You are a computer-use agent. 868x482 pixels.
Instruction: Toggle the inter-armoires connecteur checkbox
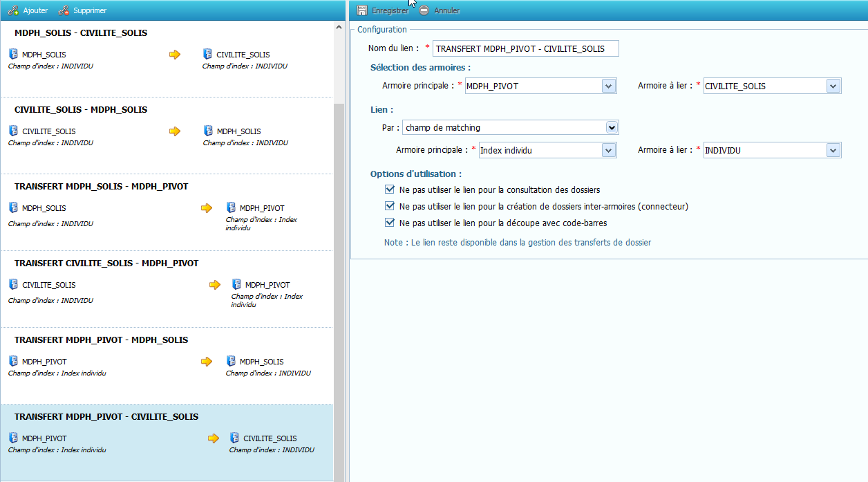(x=390, y=206)
